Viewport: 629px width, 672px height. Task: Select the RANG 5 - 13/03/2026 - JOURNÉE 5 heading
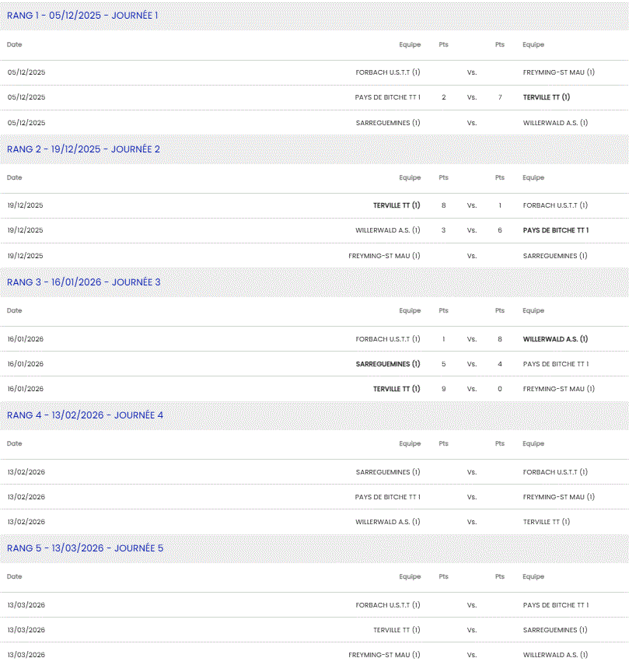pos(85,548)
